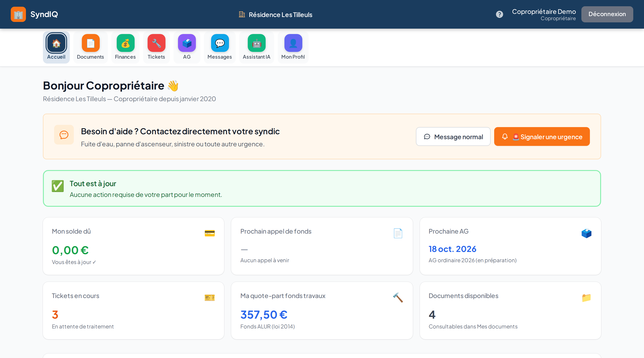This screenshot has height=358, width=644.
Task: Click 'Vous êtes à jour ✓' text
Action: pyautogui.click(x=74, y=262)
